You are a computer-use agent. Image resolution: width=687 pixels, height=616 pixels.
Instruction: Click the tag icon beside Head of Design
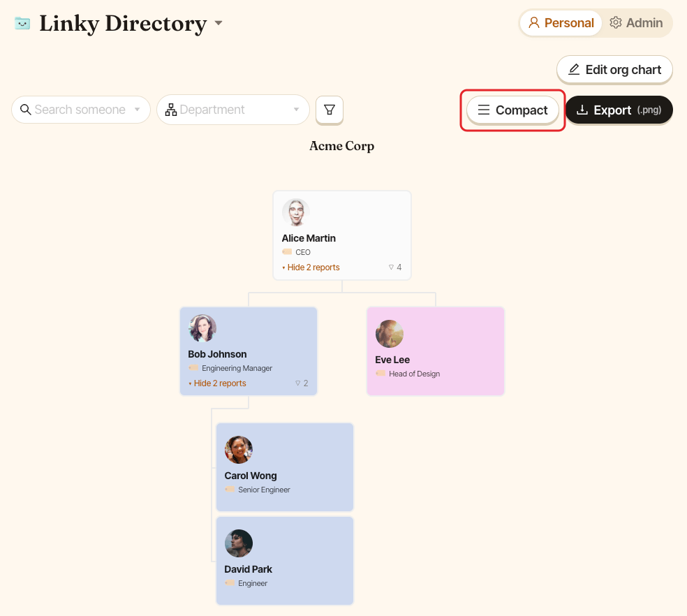tap(381, 373)
